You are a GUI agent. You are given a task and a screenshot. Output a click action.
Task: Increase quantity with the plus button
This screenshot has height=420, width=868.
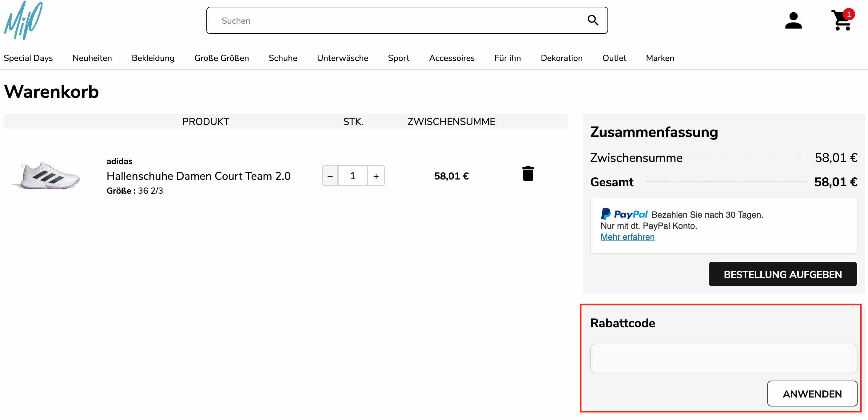coord(376,176)
